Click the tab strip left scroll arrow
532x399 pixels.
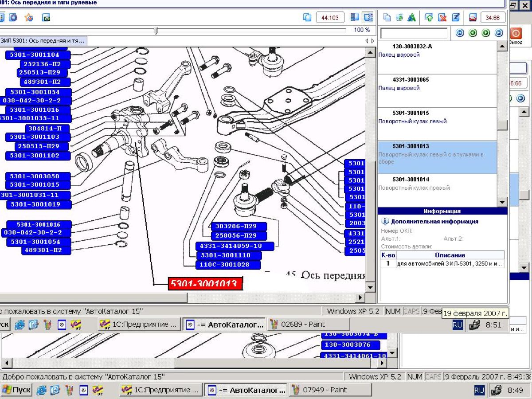[x=366, y=41]
